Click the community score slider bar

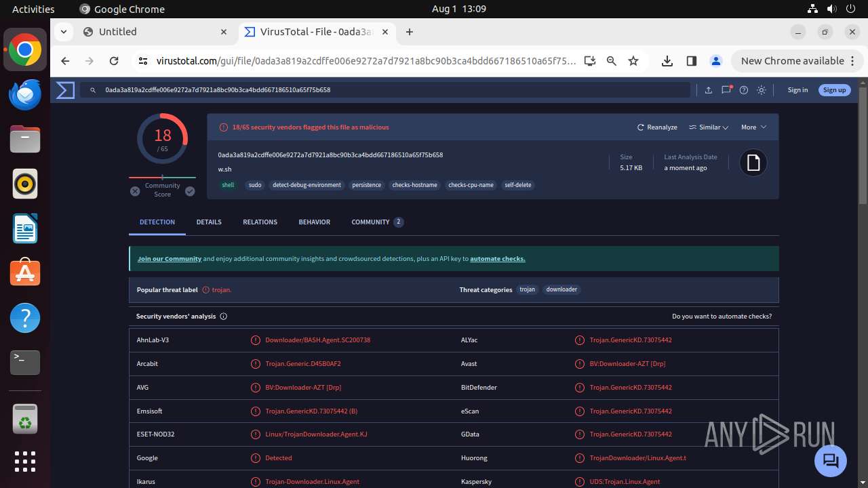pos(162,178)
